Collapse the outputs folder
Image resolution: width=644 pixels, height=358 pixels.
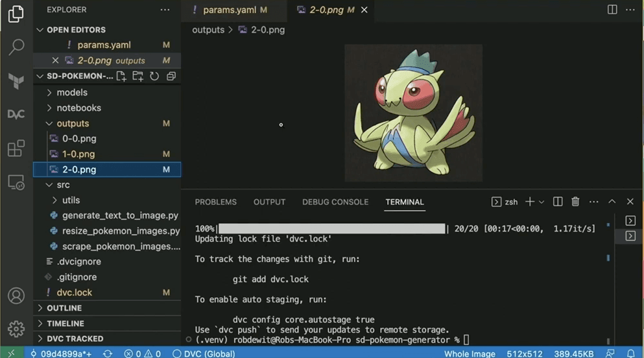point(72,123)
